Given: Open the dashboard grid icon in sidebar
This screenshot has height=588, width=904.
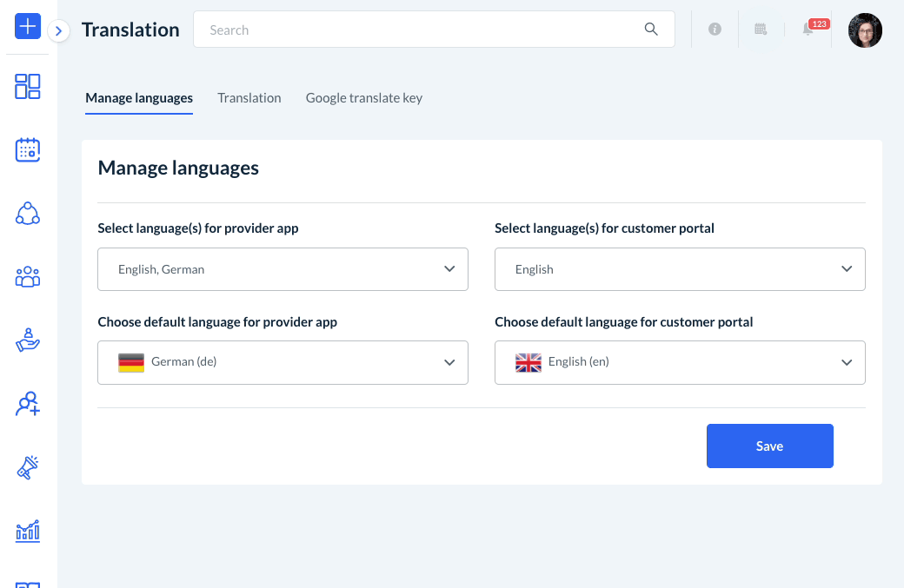Looking at the screenshot, I should click(28, 86).
